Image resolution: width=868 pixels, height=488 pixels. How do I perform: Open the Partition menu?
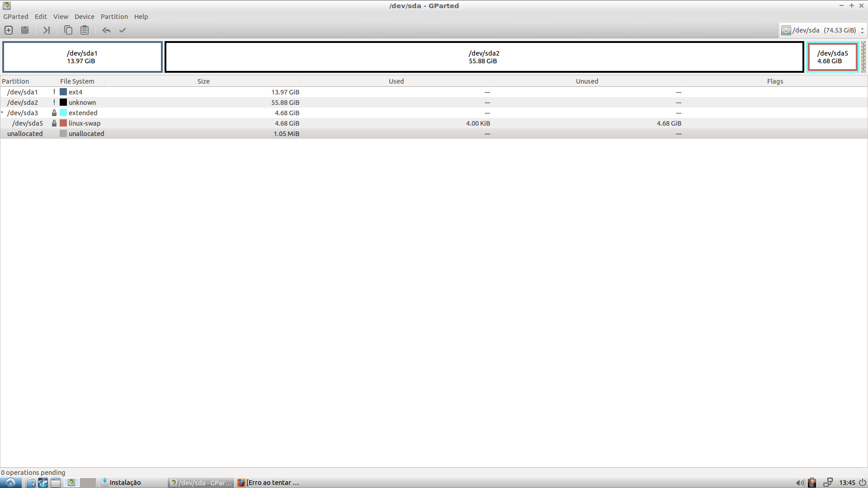[114, 17]
